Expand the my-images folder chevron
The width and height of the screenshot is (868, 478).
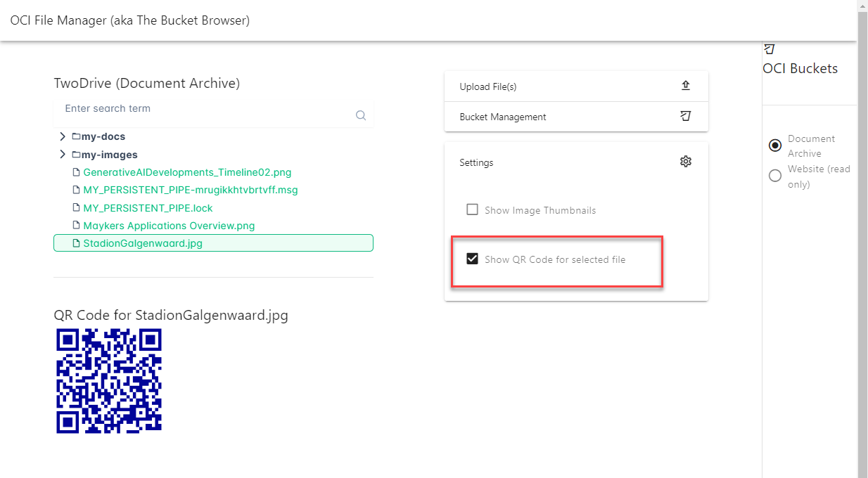(63, 155)
